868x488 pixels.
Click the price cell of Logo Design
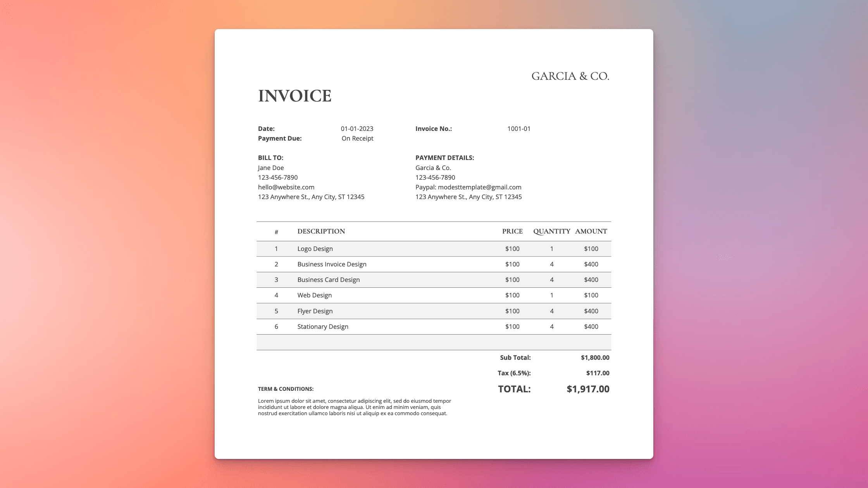coord(512,249)
